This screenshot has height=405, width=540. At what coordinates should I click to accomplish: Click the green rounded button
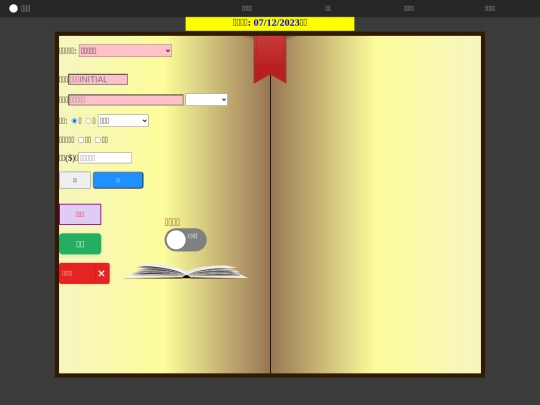(80, 244)
